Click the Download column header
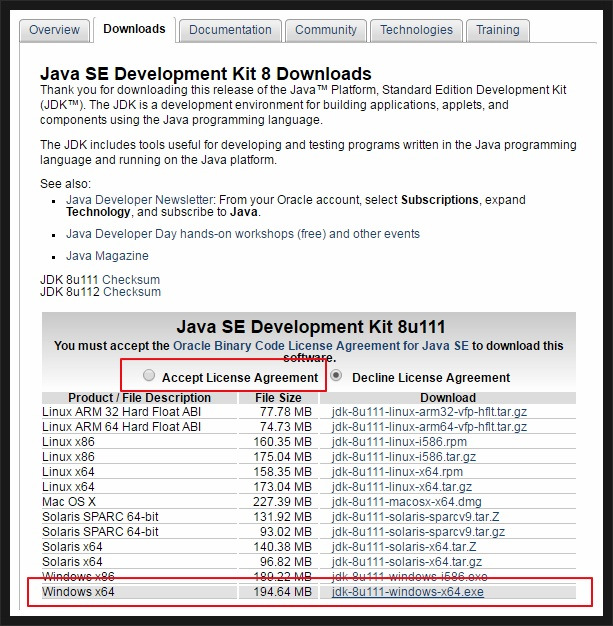 (x=448, y=398)
